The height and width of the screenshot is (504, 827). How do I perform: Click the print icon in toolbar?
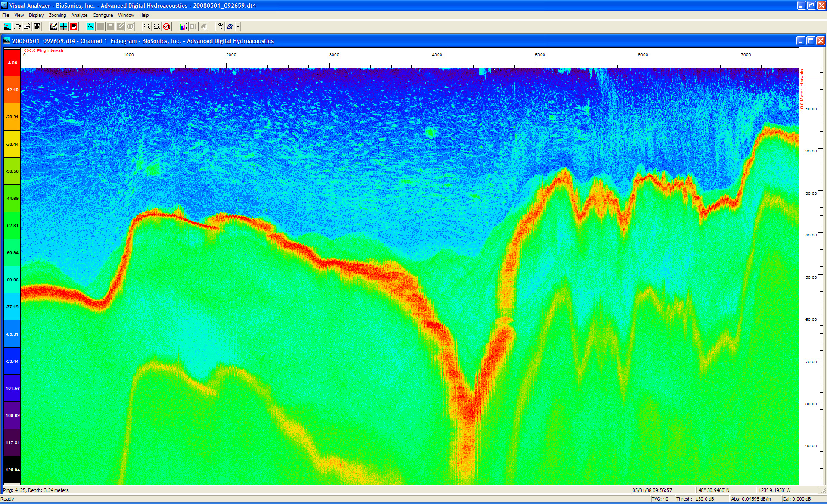(x=17, y=27)
